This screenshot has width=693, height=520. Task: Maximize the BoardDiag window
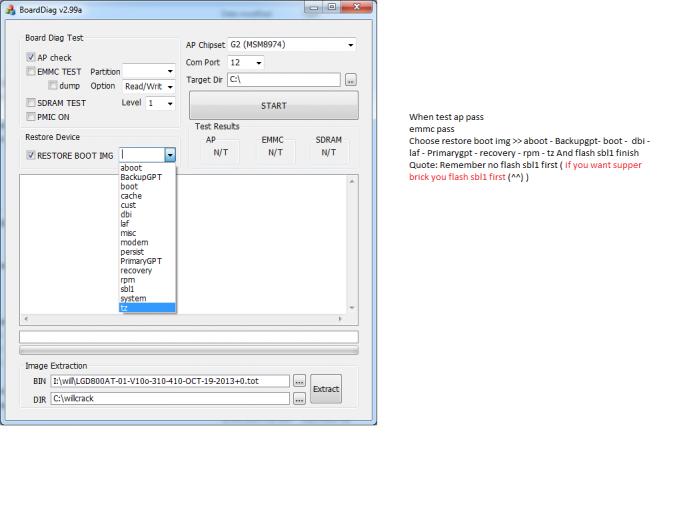pyautogui.click(x=332, y=7)
